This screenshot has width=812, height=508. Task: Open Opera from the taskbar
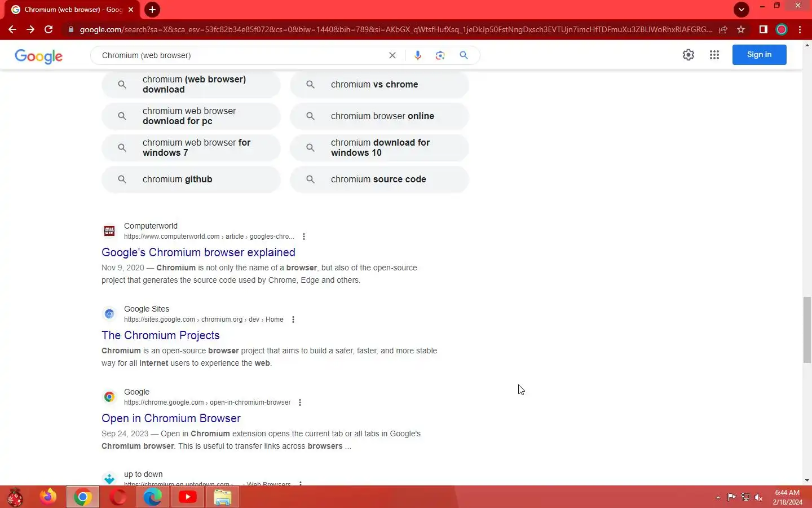coord(118,497)
